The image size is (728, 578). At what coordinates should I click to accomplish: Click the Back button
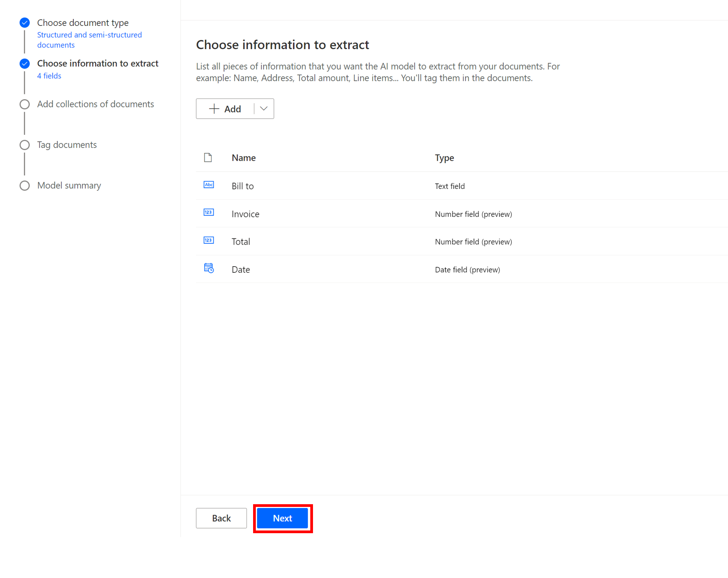tap(221, 518)
